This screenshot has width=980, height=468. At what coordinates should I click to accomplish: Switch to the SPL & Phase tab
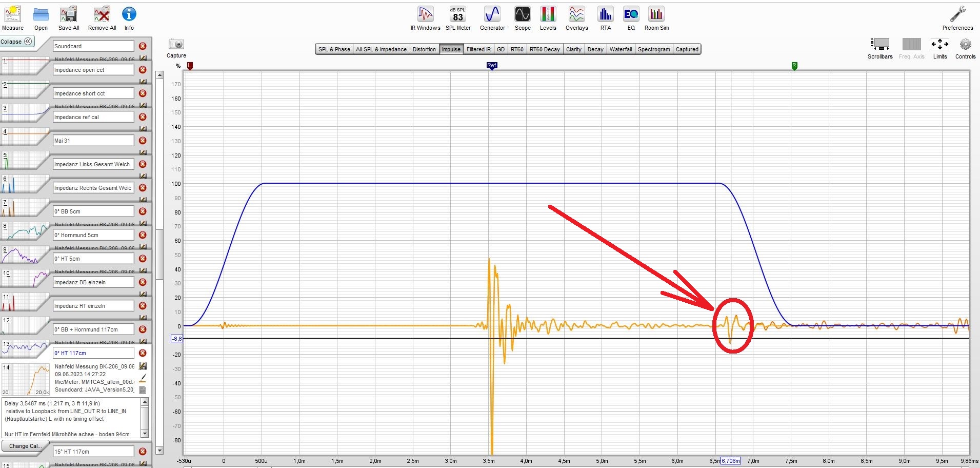[334, 49]
